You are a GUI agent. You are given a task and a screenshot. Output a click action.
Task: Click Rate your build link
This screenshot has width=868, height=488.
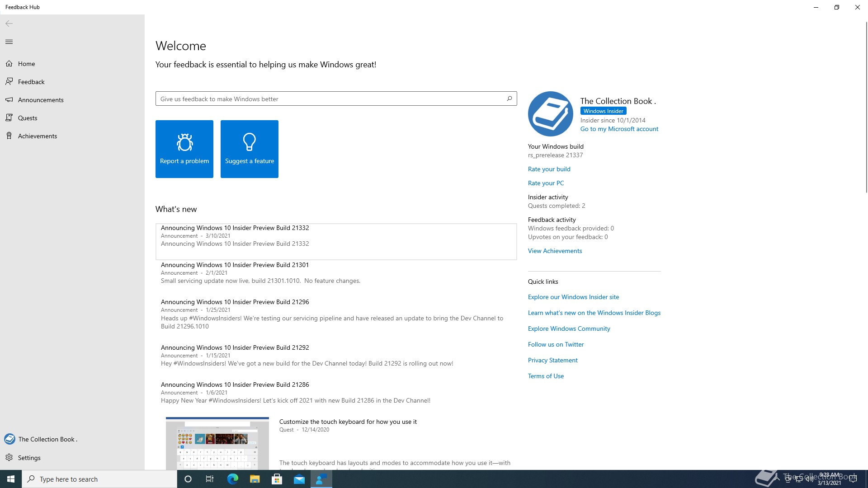549,169
